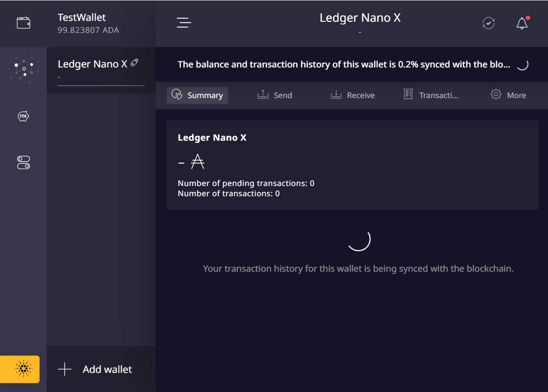Open the More tab
Viewport: 548px width, 392px height.
tap(508, 95)
